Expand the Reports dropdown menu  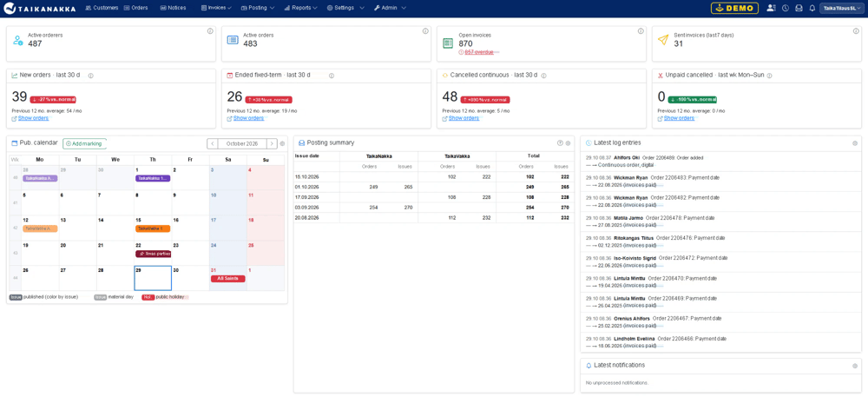300,9
